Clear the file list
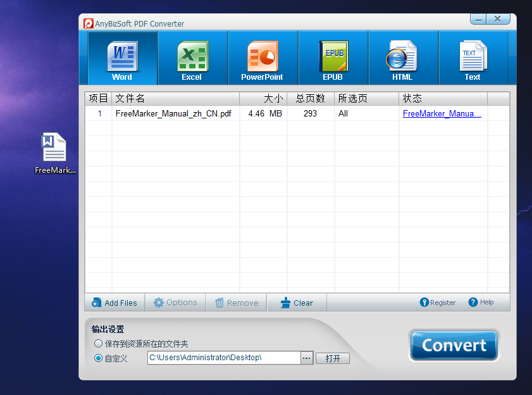 [297, 303]
